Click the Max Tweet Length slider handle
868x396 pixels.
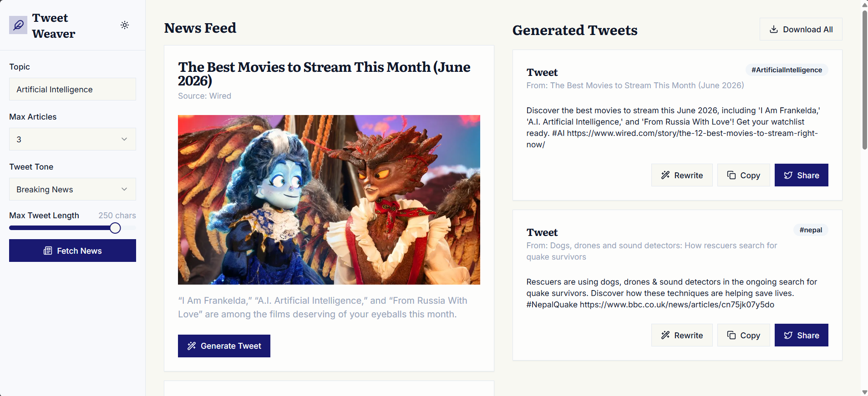coord(115,228)
